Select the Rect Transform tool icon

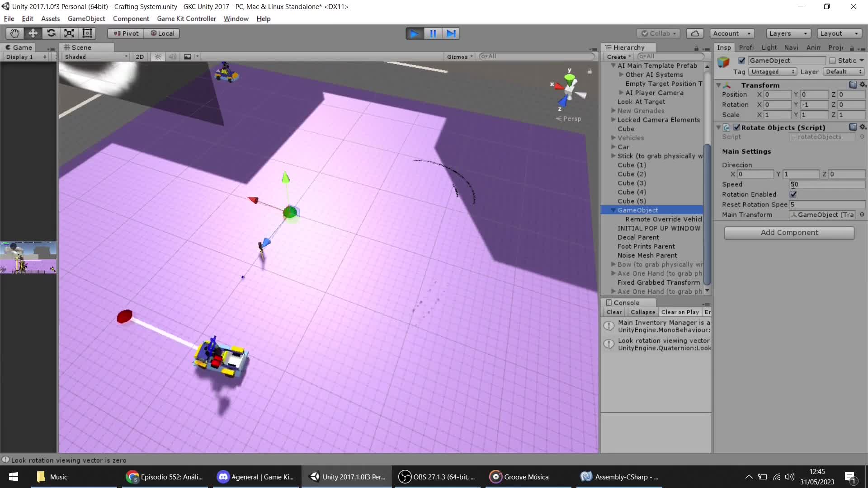(87, 33)
